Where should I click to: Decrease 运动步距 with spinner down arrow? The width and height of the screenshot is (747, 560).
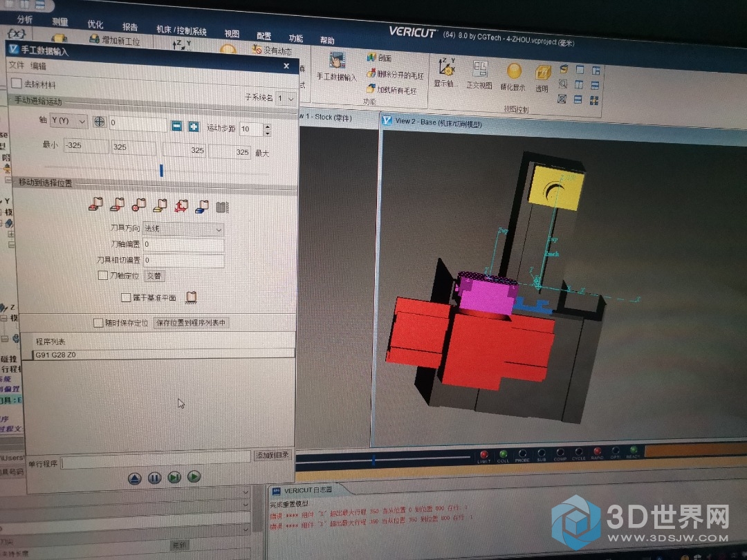tap(267, 133)
